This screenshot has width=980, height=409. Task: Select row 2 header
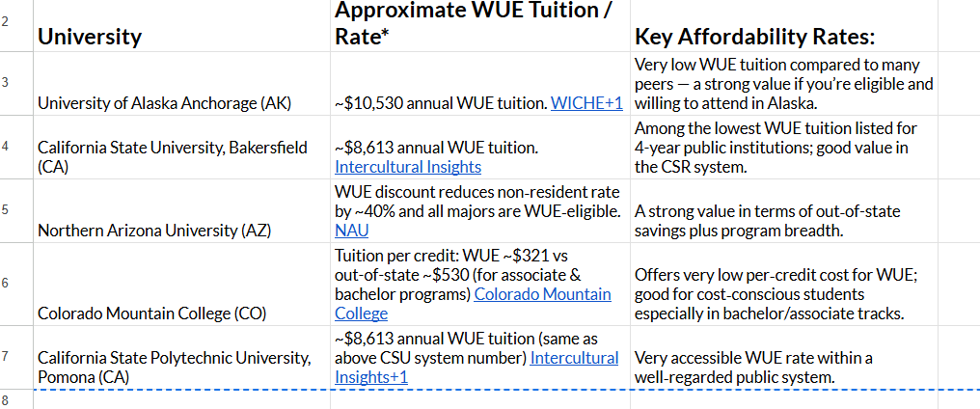click(7, 20)
